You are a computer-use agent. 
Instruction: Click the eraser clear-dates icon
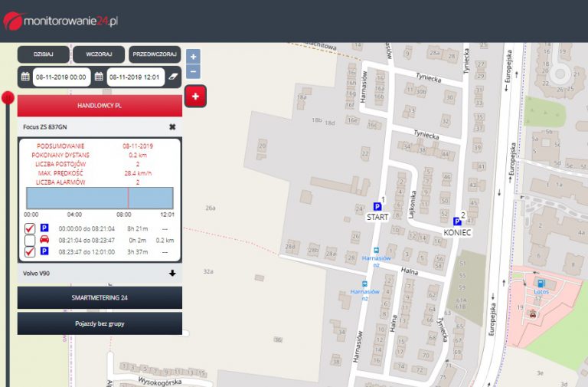[172, 77]
